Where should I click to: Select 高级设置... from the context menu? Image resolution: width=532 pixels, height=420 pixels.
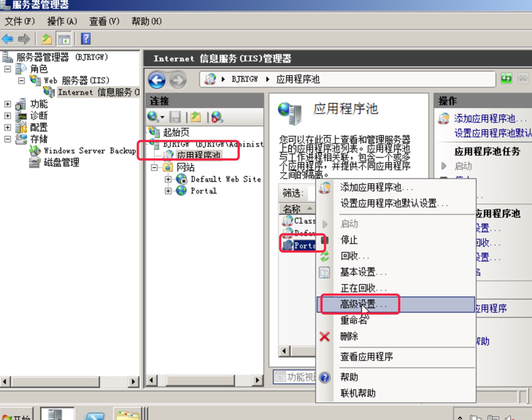[x=364, y=304]
